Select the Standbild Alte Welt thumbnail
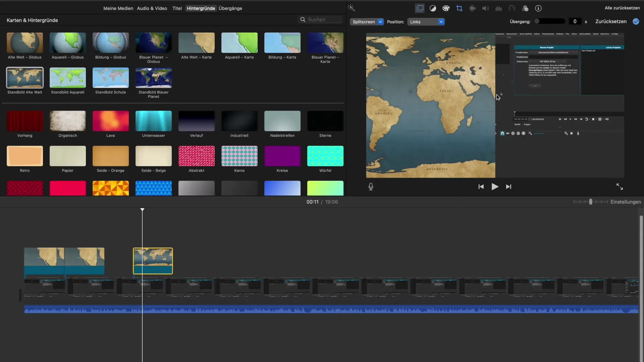This screenshot has height=362, width=644. click(x=25, y=77)
